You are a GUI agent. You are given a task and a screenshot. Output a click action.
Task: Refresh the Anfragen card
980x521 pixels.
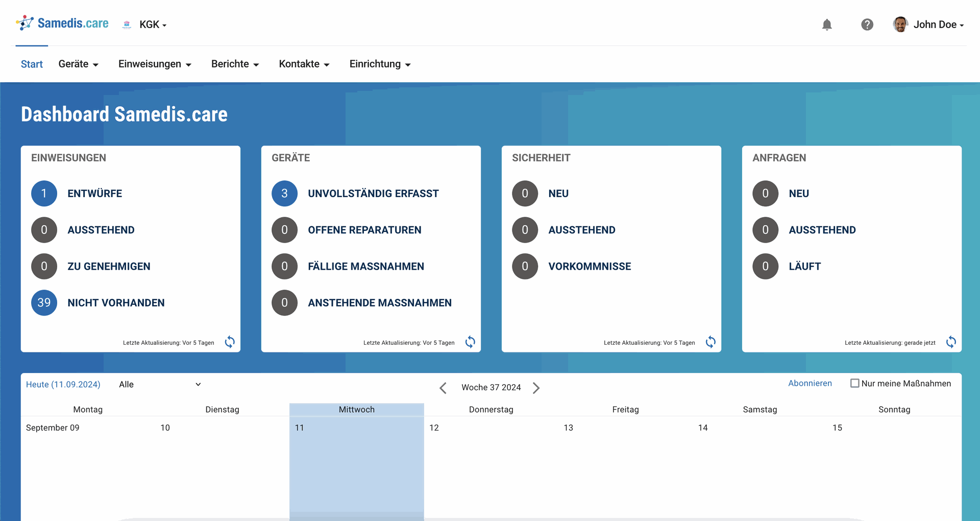951,342
